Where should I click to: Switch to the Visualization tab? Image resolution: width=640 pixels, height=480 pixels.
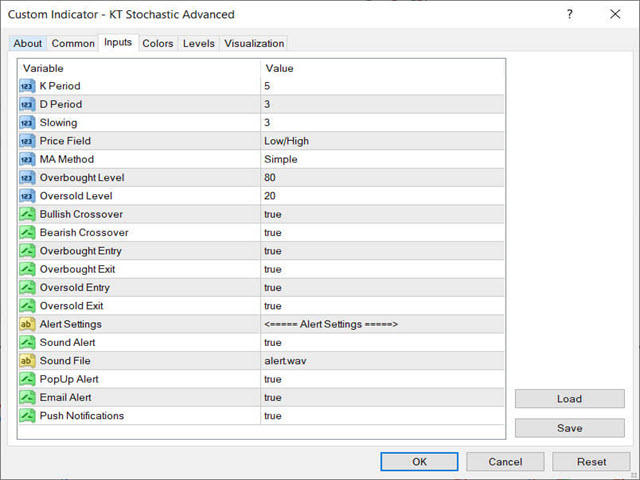(254, 43)
